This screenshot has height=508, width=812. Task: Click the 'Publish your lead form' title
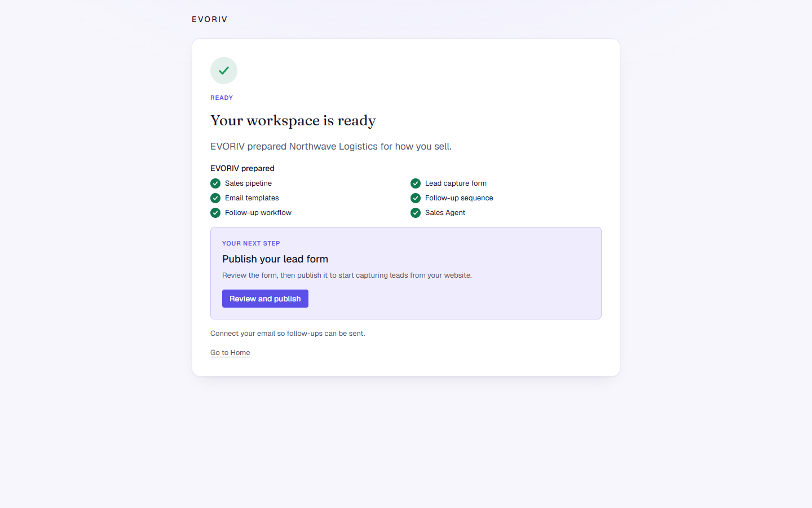click(x=275, y=259)
